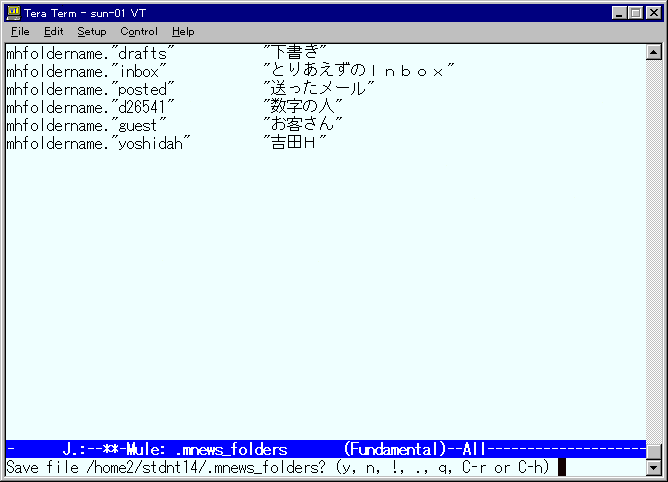Click (Fundamental) in the mode line

395,449
